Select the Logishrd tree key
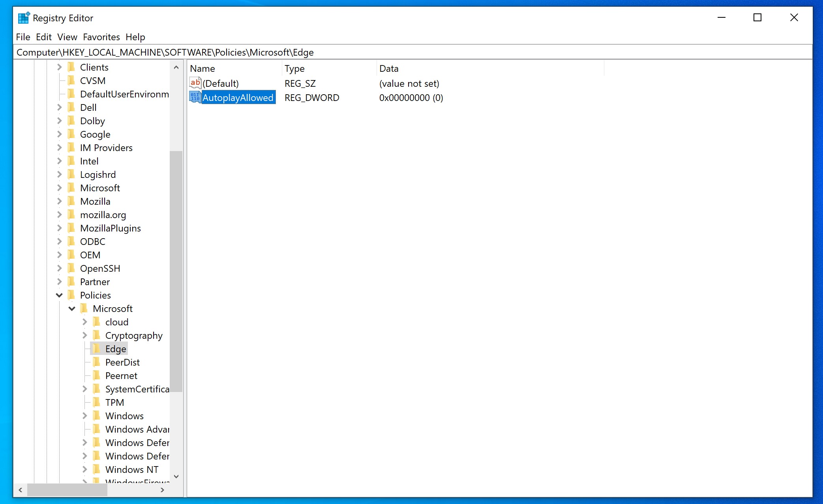823x504 pixels. tap(98, 174)
